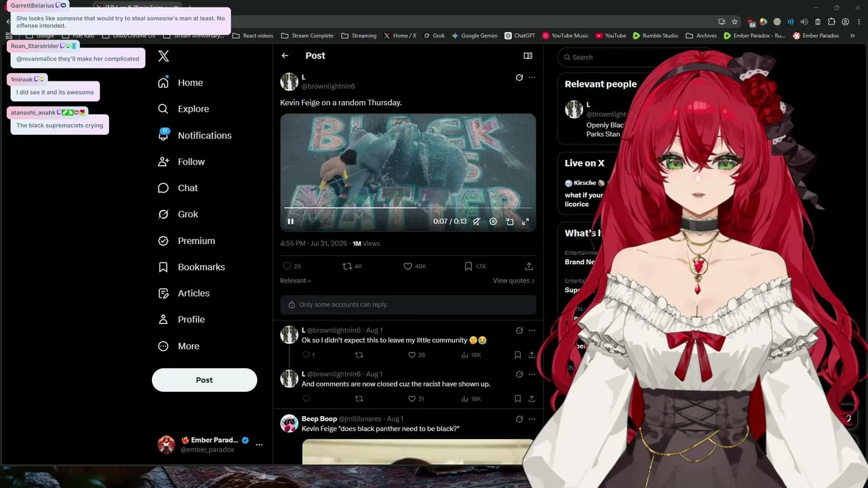
Task: Open Articles in the sidebar
Action: tap(184, 293)
